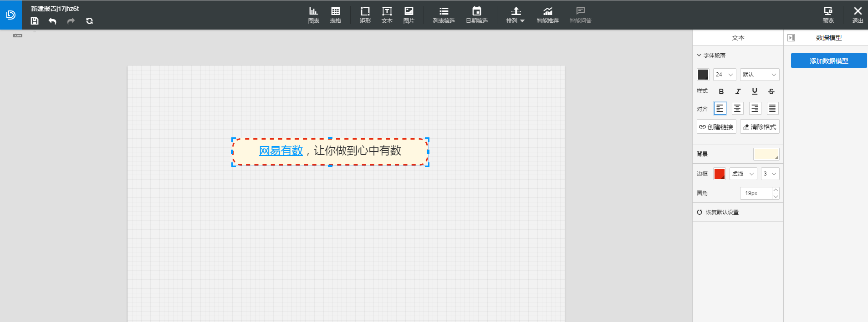Toggle strikethrough style
Screen dimensions: 868x322
[771, 91]
